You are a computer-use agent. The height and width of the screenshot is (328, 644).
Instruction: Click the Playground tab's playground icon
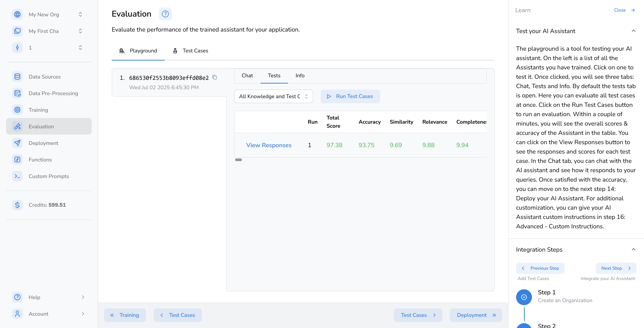122,51
